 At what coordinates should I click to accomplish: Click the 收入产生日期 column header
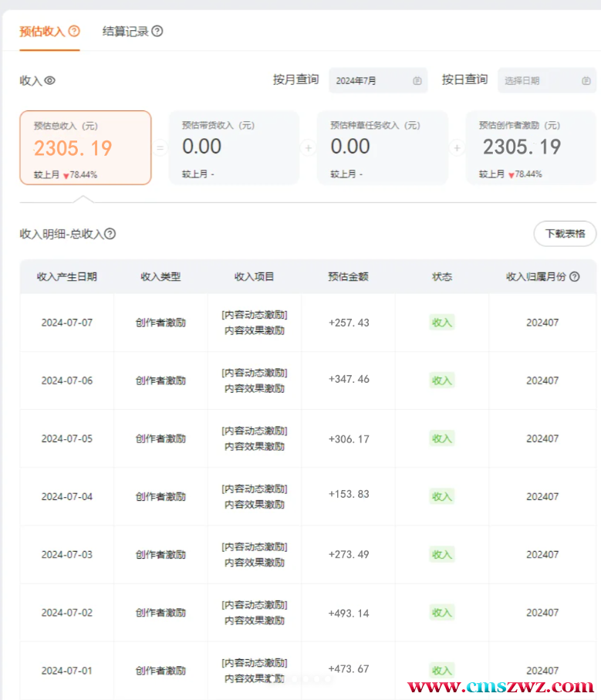[67, 276]
